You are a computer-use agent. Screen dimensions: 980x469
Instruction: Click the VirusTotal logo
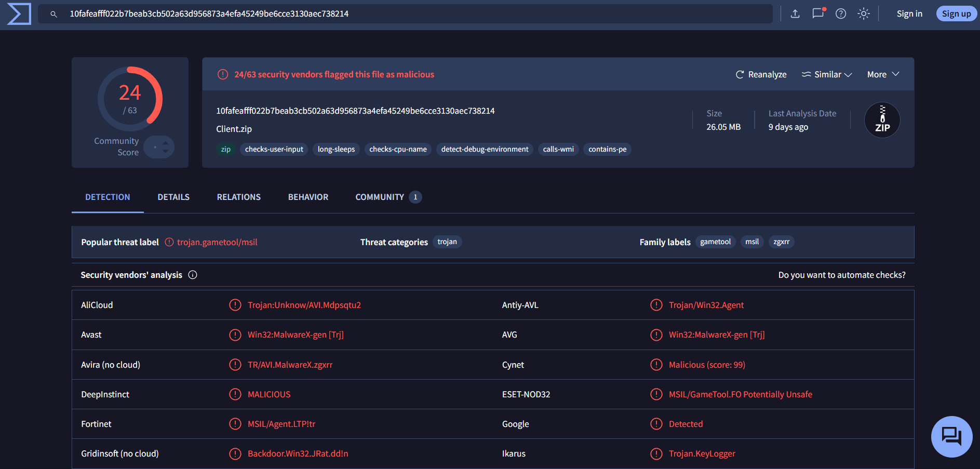click(x=19, y=14)
